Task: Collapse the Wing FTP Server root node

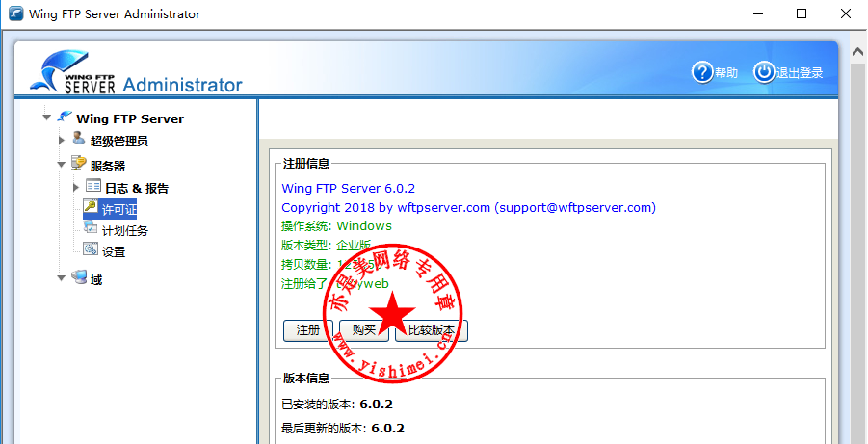Action: 46,118
